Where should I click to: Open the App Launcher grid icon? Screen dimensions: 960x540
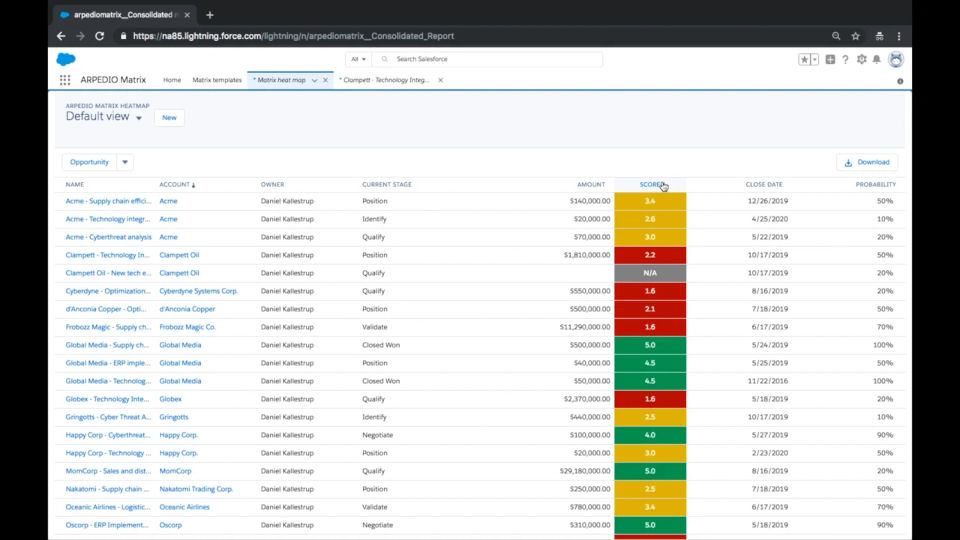[x=65, y=80]
